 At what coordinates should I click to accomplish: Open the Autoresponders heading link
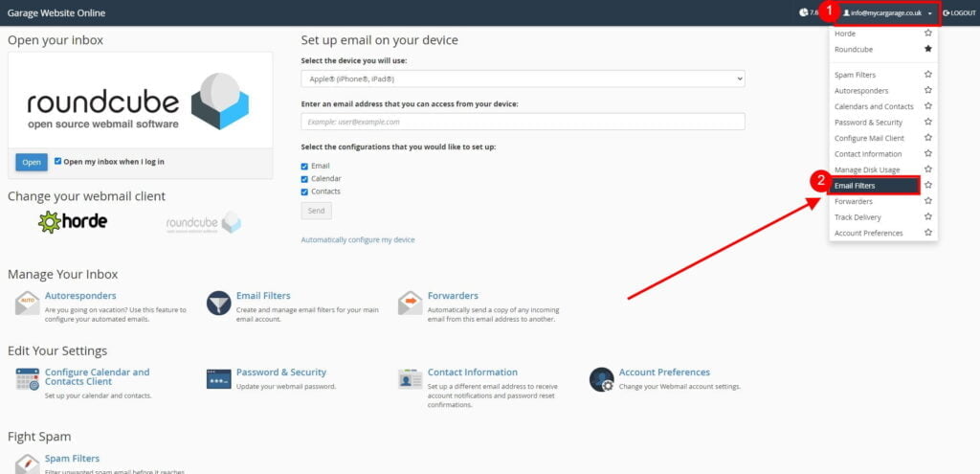pos(80,295)
